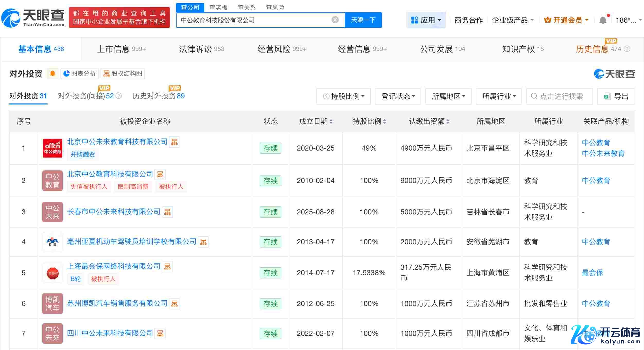Click the 天眼查 logo at top left
The image size is (644, 350).
(x=33, y=17)
